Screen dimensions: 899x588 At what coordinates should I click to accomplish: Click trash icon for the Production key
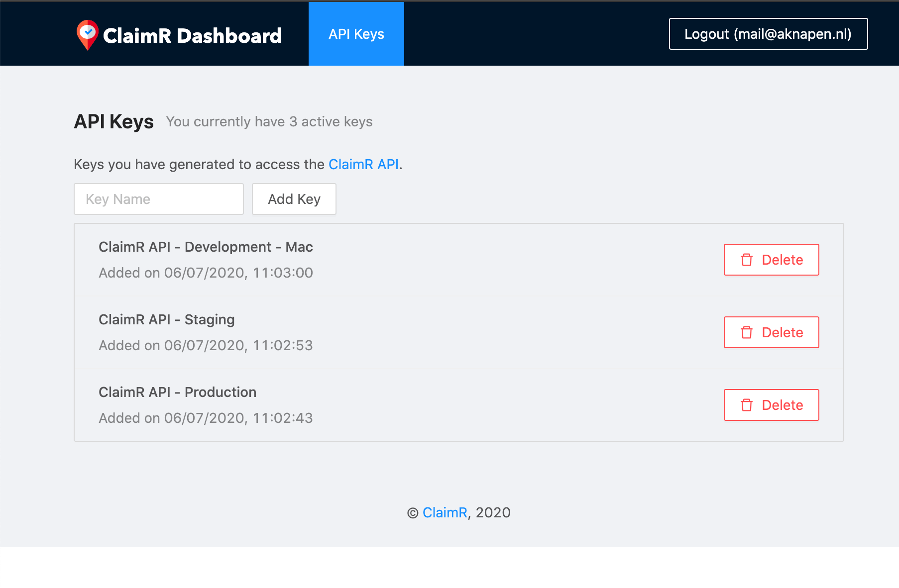coord(747,405)
